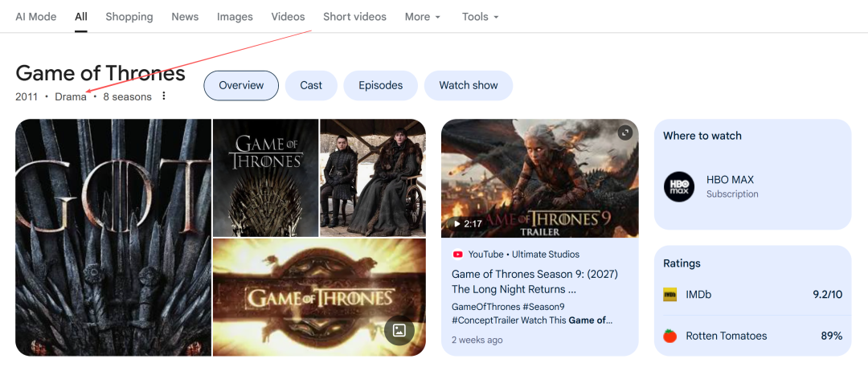Click the Ratings heading
The width and height of the screenshot is (868, 367).
[682, 263]
